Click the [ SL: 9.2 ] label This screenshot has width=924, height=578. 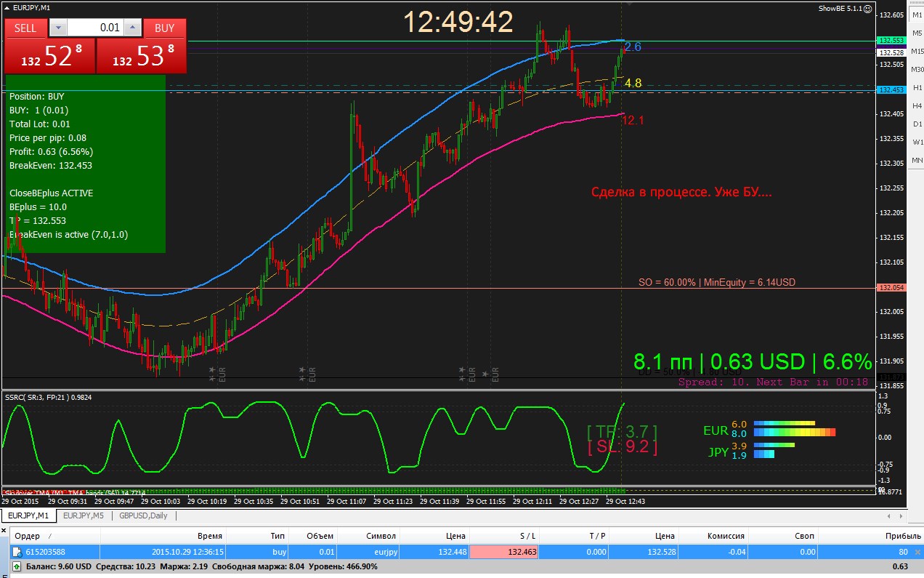(x=622, y=446)
